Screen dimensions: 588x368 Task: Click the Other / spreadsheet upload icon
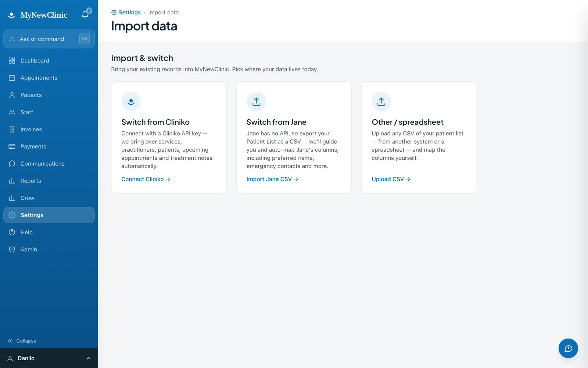[381, 101]
